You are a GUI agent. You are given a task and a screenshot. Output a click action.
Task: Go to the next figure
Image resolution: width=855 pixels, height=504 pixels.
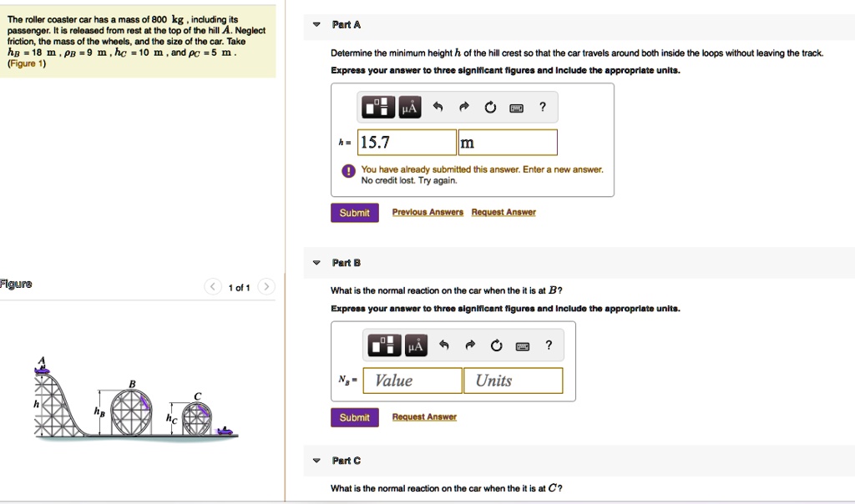(x=266, y=288)
